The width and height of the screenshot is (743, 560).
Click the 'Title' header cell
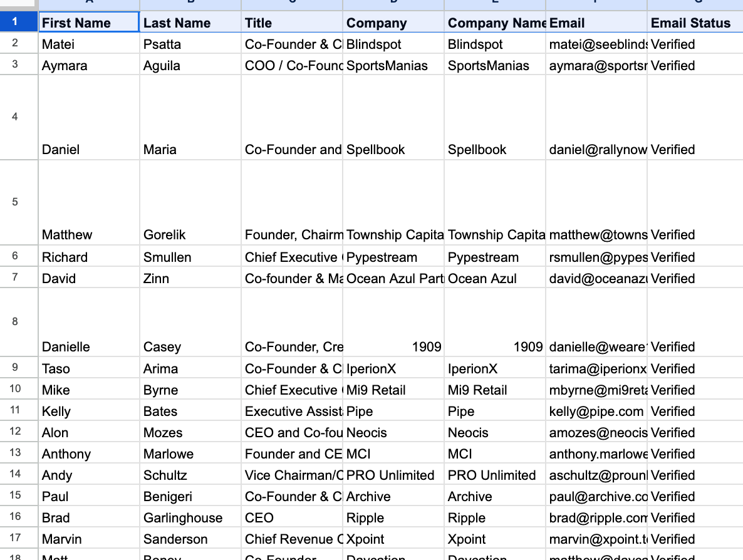(x=292, y=23)
